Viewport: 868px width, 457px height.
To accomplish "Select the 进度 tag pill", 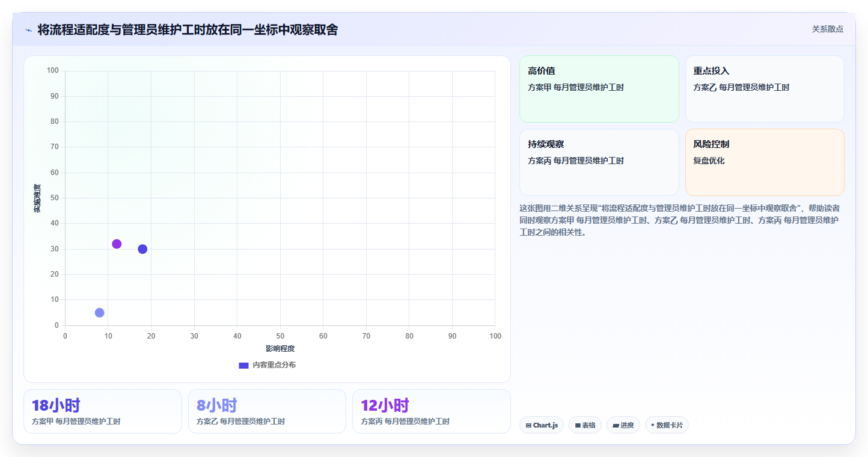I will [x=623, y=425].
